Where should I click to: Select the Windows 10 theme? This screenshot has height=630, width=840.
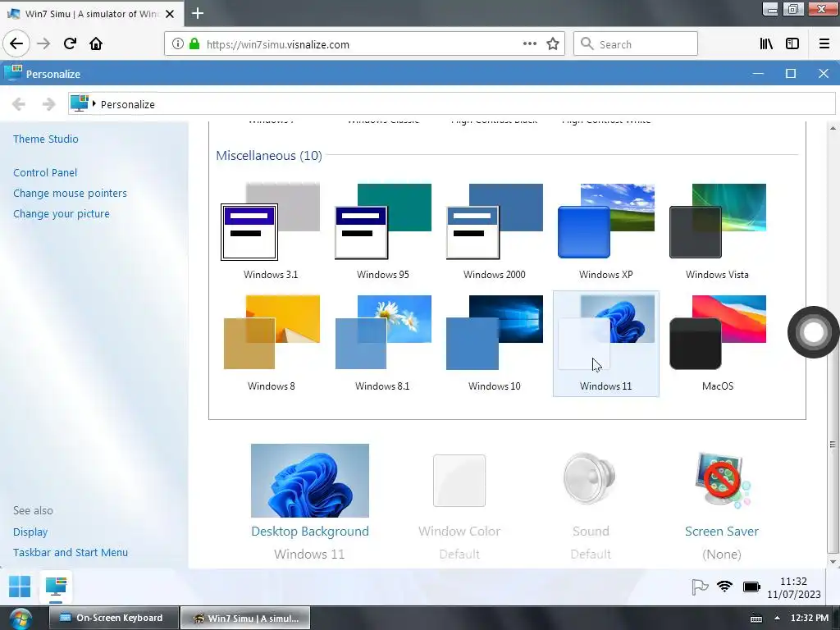(494, 343)
